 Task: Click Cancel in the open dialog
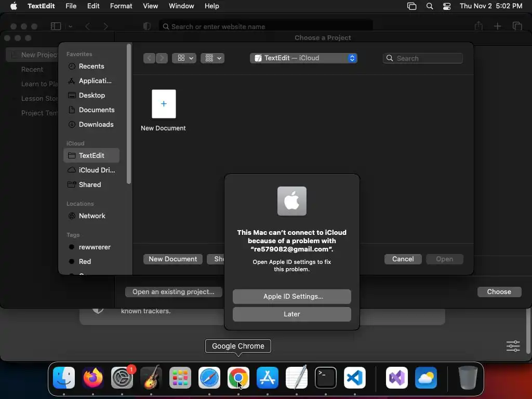click(403, 259)
